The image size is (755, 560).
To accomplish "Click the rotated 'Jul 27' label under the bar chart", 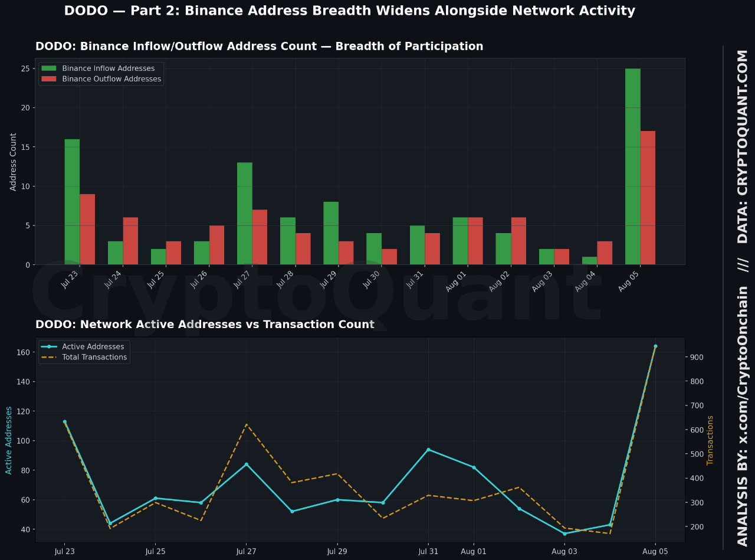I will (x=243, y=279).
